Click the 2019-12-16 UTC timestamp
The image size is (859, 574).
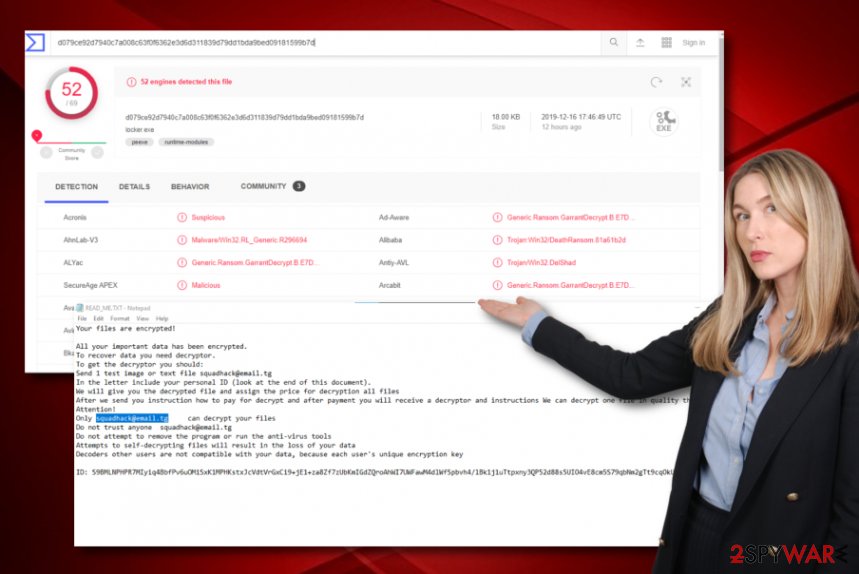click(x=581, y=117)
